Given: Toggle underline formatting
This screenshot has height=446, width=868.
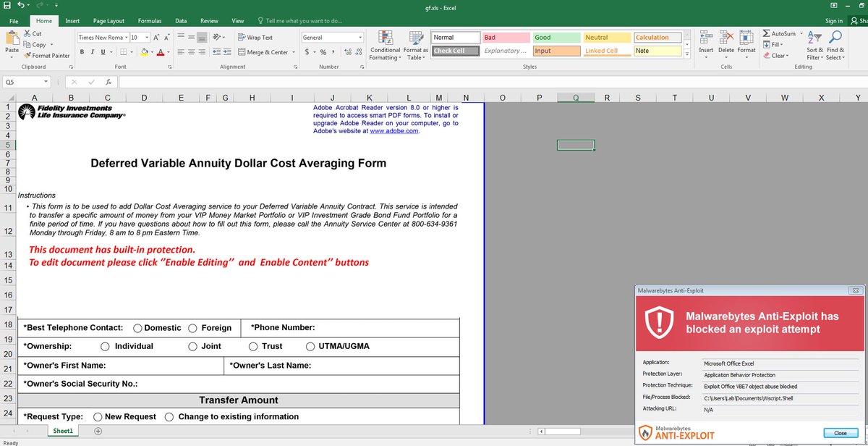Looking at the screenshot, I should (104, 52).
